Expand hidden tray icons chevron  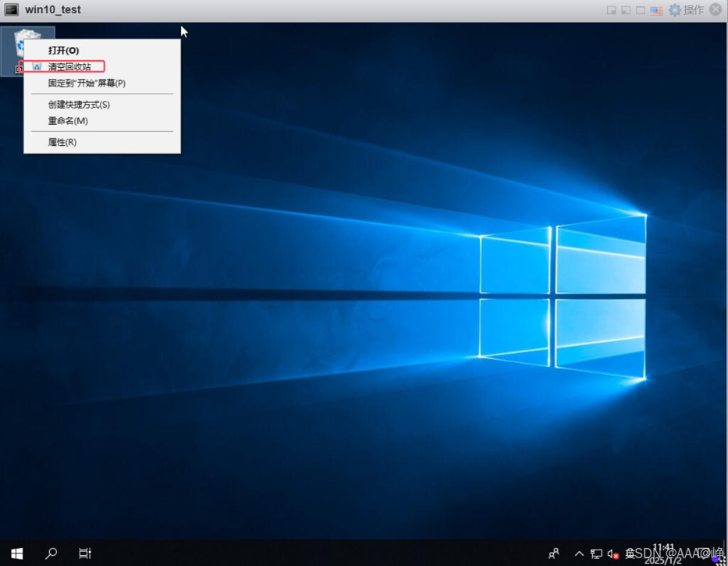coord(579,554)
